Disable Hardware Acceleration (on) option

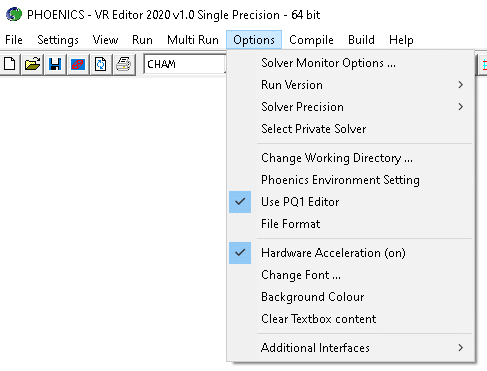[x=350, y=253]
